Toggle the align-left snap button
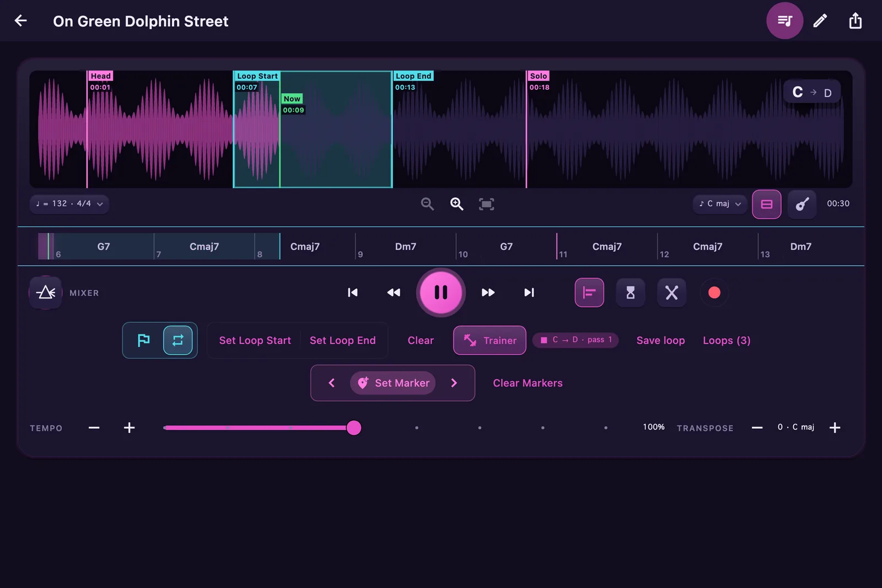The image size is (882, 588). (x=589, y=293)
